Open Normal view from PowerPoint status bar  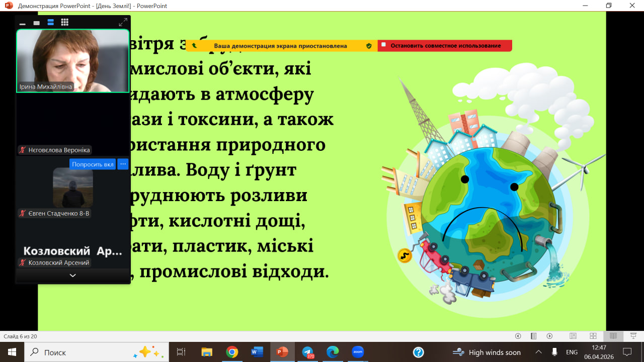[x=573, y=336]
